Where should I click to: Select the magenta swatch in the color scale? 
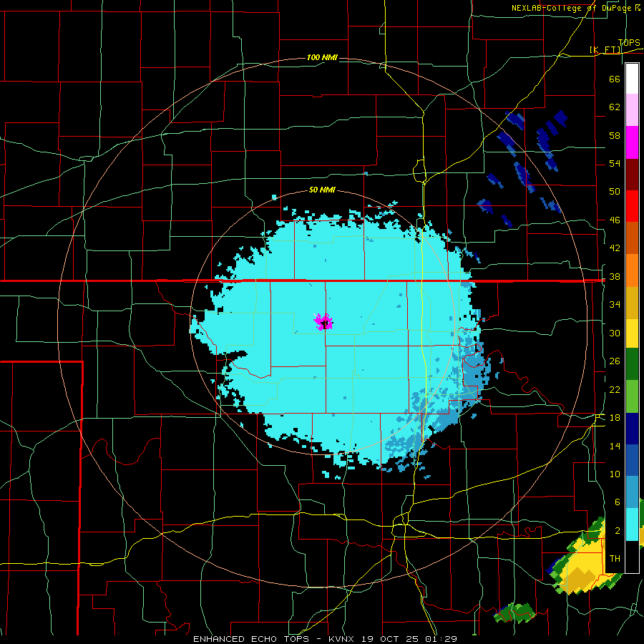point(632,142)
